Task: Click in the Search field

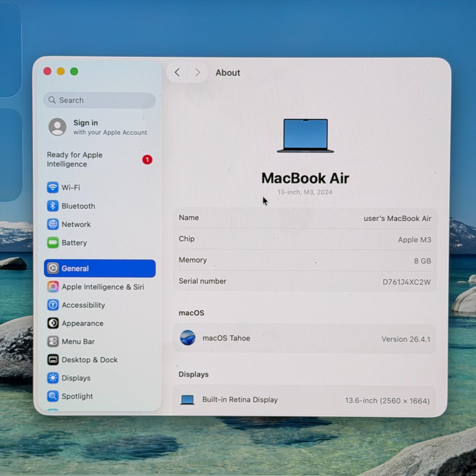Action: [99, 100]
